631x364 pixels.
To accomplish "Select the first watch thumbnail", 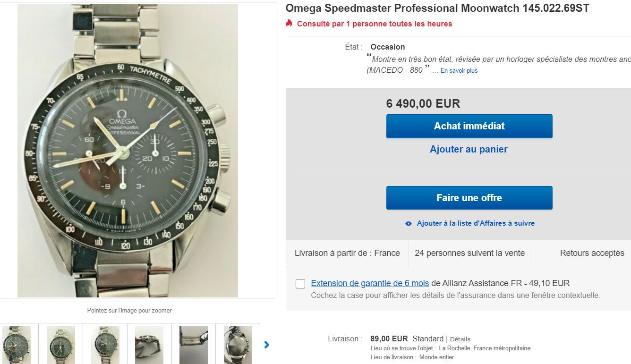I will coord(17,344).
